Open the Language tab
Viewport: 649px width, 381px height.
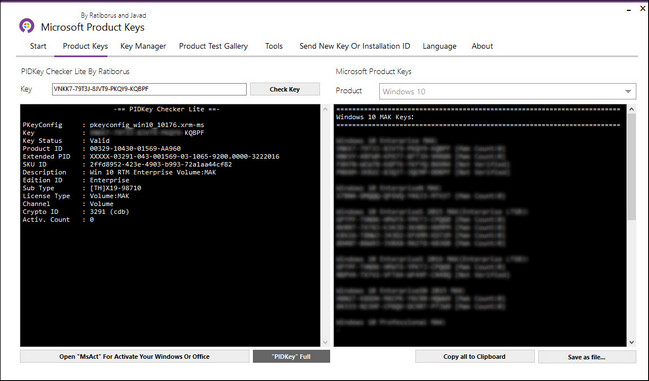coord(440,46)
